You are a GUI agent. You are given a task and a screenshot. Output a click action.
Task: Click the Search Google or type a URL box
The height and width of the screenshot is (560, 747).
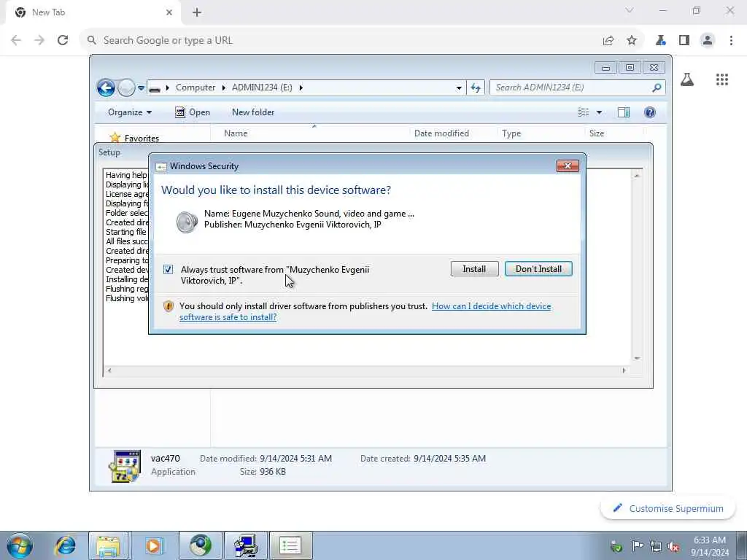[x=343, y=41]
